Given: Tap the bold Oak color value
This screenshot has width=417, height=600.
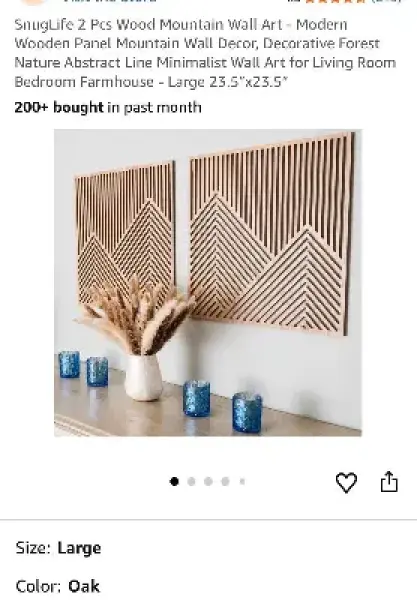Looking at the screenshot, I should point(84,586).
